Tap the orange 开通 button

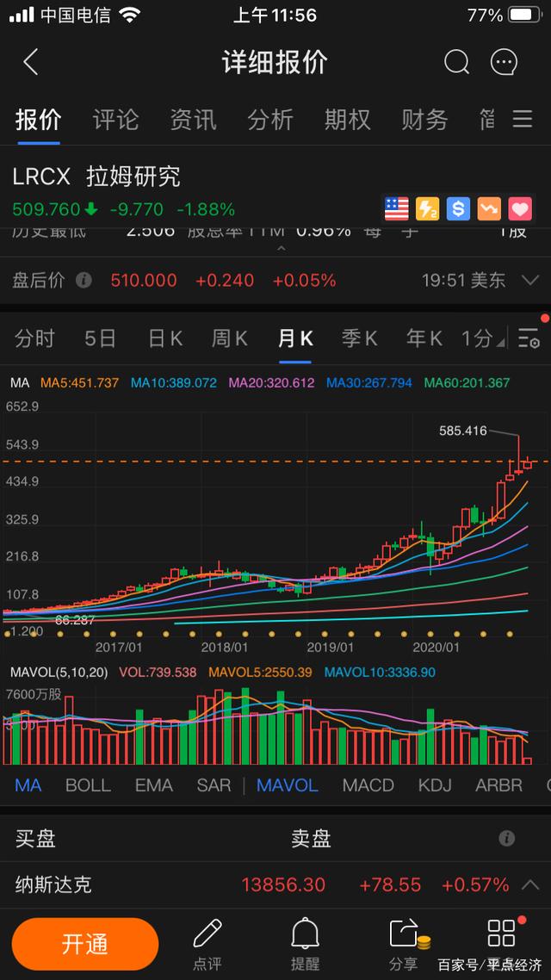(x=85, y=944)
